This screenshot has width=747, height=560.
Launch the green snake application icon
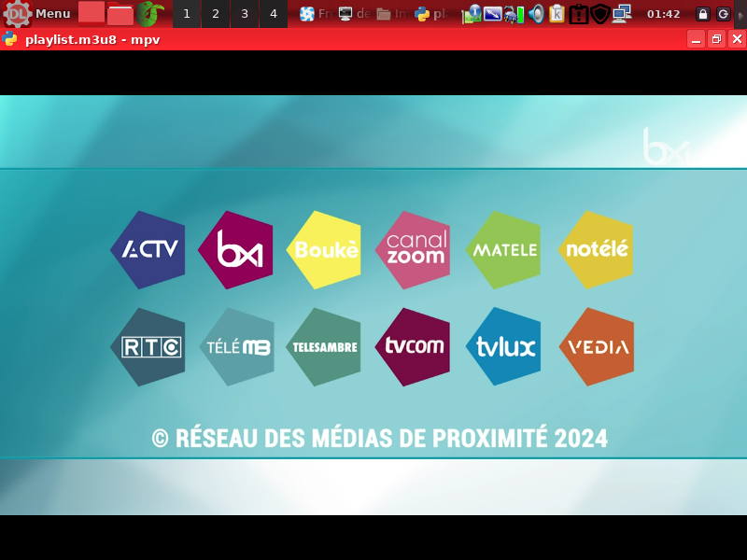pyautogui.click(x=149, y=13)
